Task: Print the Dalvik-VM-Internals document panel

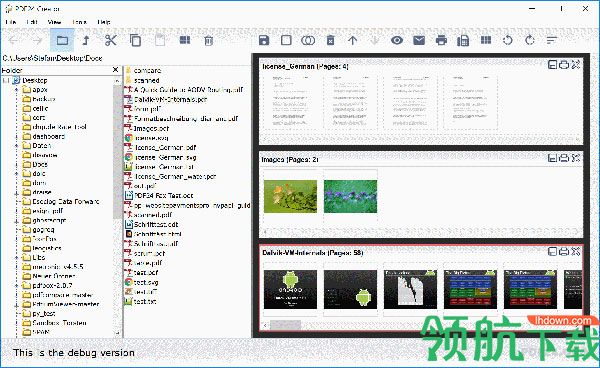Action: [564, 251]
